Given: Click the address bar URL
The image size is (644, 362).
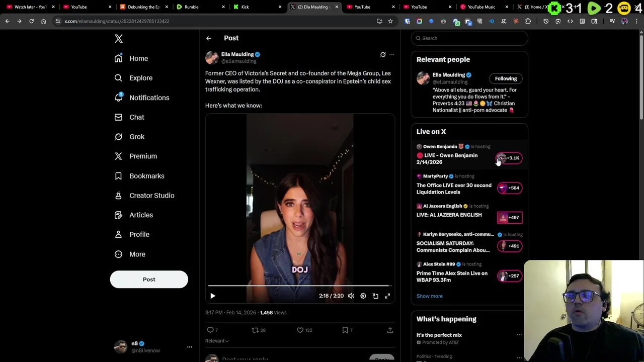Looking at the screenshot, I should pyautogui.click(x=117, y=21).
